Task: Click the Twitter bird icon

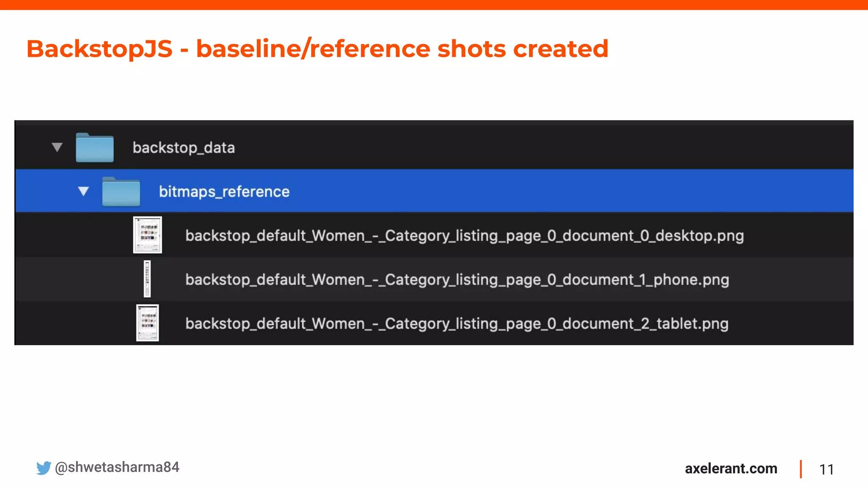Action: 43,468
